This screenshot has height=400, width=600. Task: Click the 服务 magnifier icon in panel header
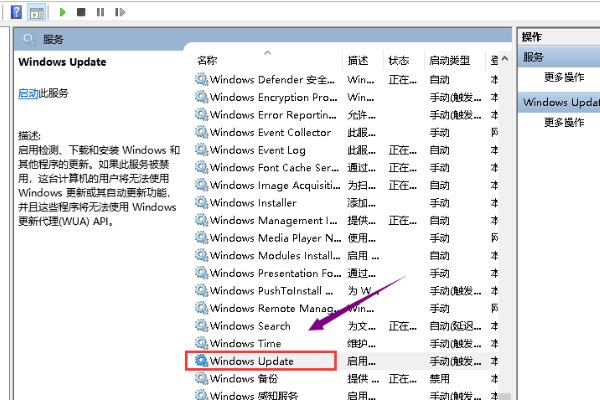[x=29, y=39]
